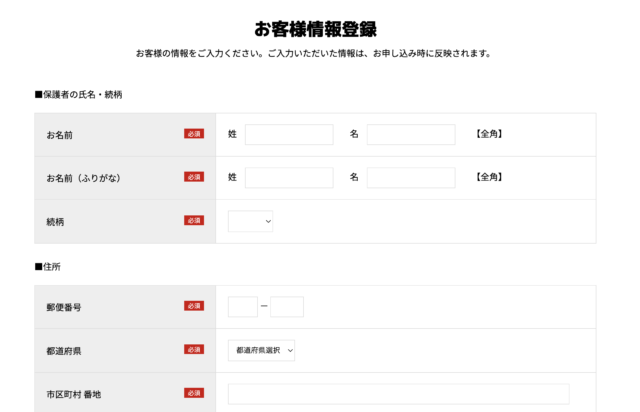Select the 市区町村 番地 text field

pyautogui.click(x=398, y=394)
